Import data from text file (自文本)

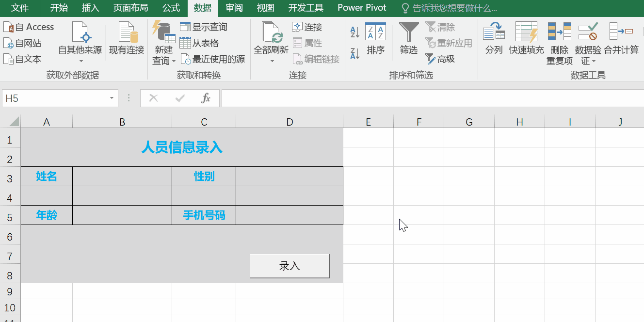pos(22,59)
